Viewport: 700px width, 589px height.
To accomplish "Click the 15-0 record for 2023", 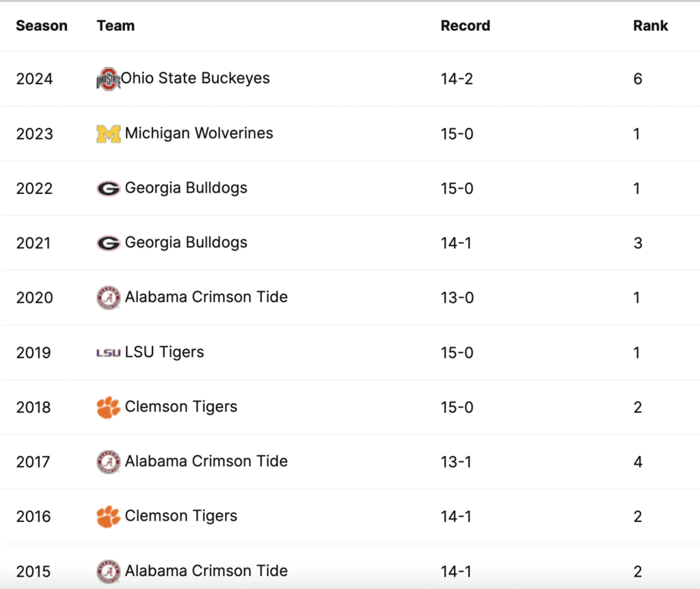I will click(x=457, y=134).
